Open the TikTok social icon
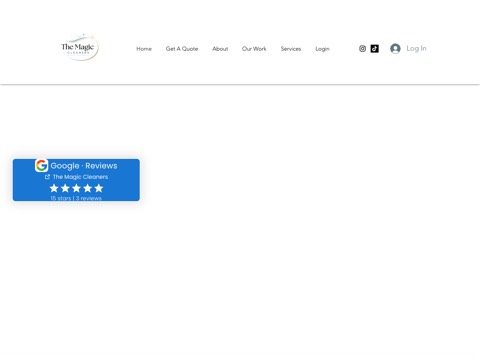The height and width of the screenshot is (360, 480). 375,49
